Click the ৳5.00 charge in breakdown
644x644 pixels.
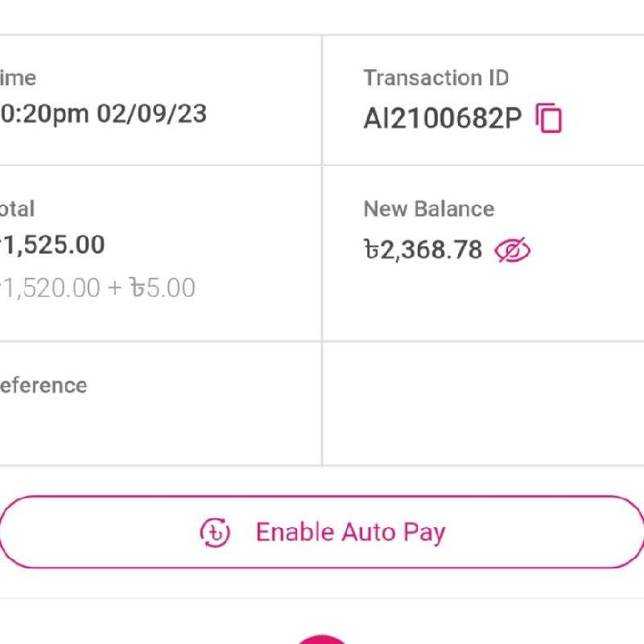coord(163,288)
